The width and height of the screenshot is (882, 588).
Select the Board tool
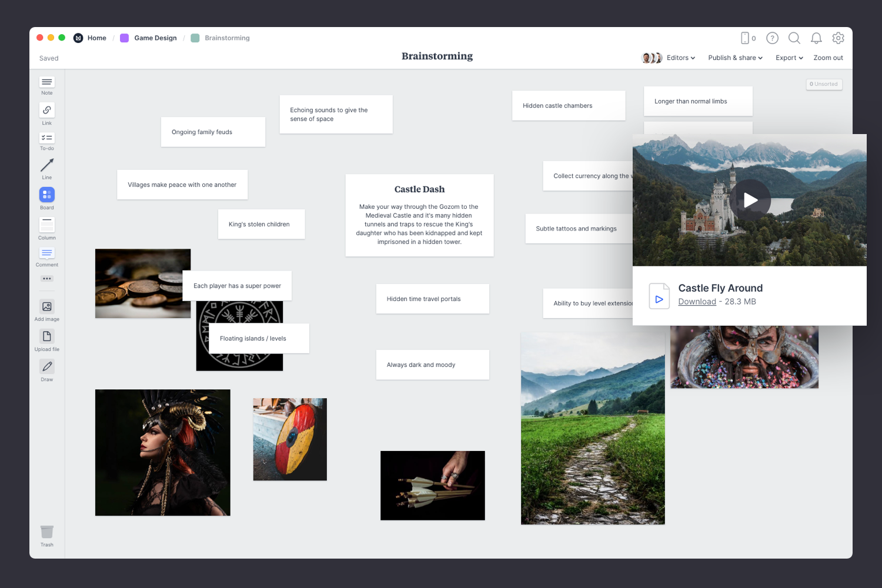coord(46,195)
